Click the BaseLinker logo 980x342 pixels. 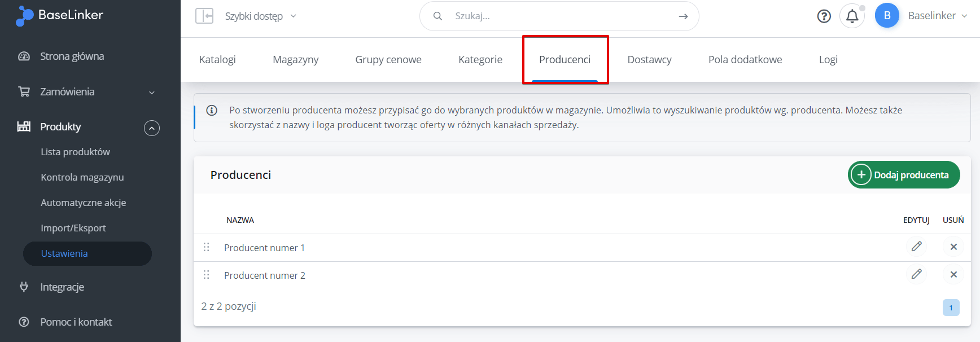59,15
